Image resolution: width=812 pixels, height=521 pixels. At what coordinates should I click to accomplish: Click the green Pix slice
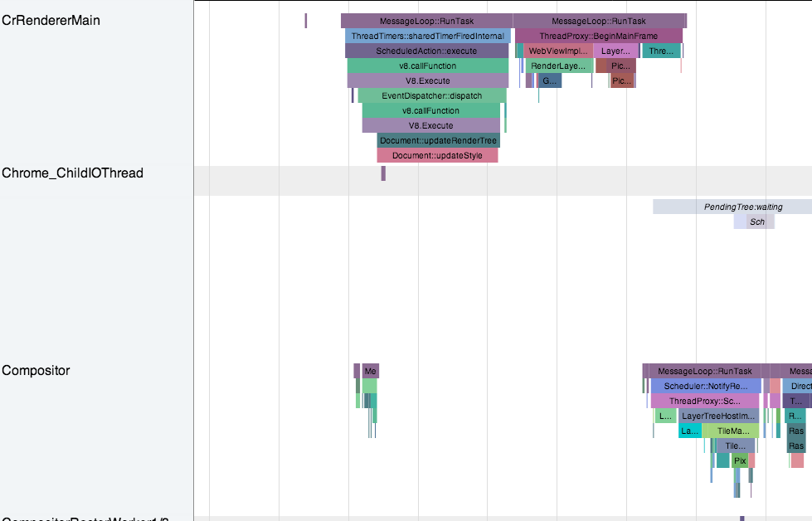tap(740, 460)
